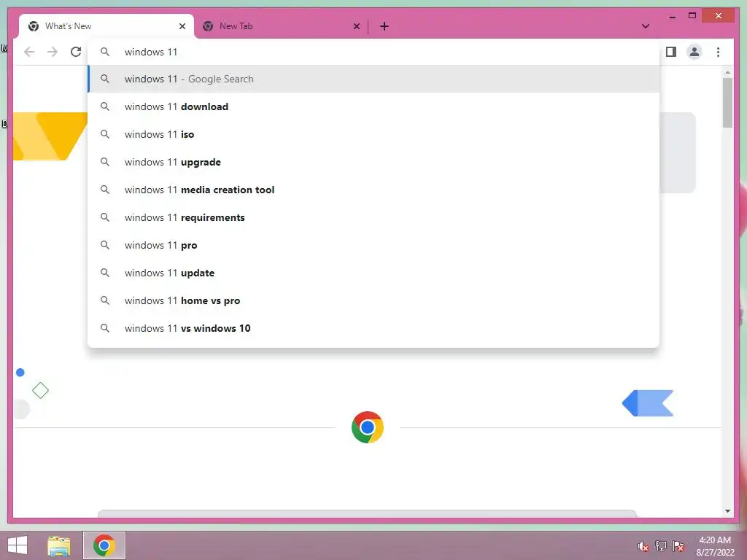Expand tab search chevron in title bar
The width and height of the screenshot is (747, 560).
click(646, 26)
